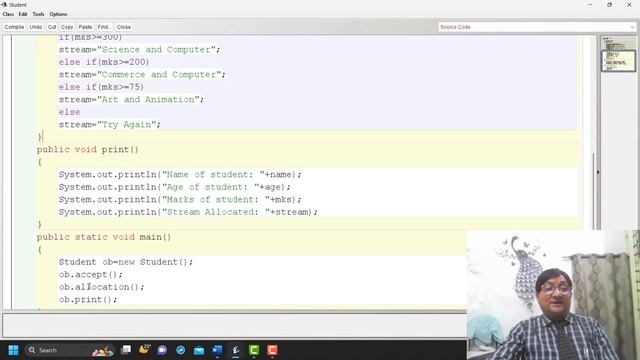This screenshot has height=360, width=640.
Task: Open the green Camtasia taskbar icon
Action: tap(254, 350)
